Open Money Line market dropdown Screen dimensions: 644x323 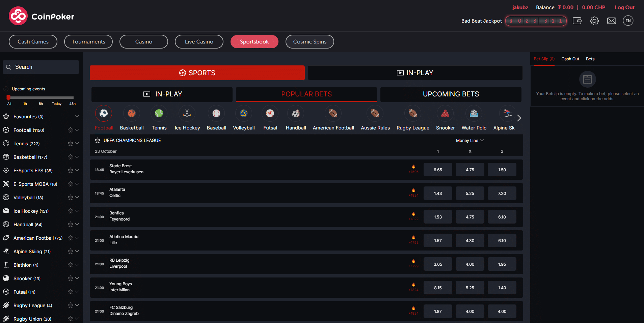(470, 141)
